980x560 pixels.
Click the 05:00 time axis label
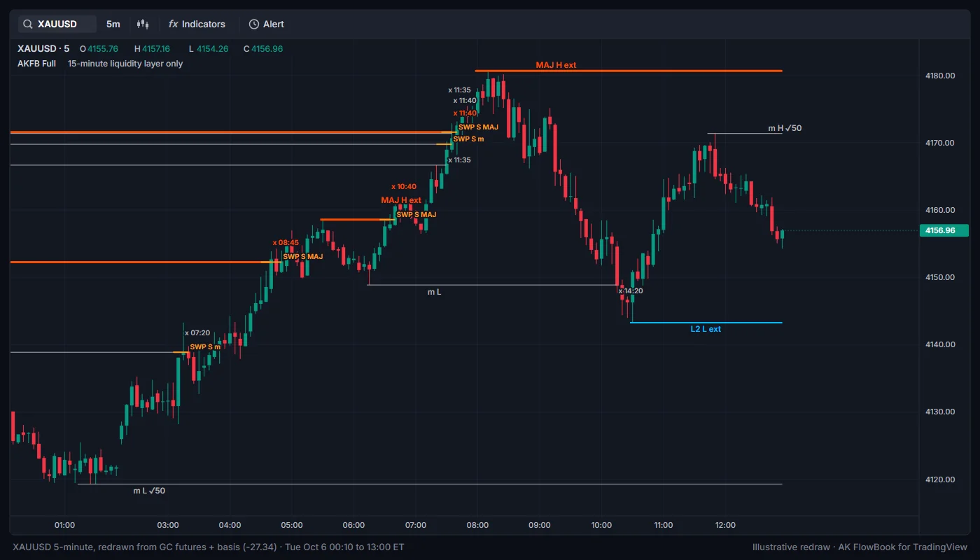292,525
